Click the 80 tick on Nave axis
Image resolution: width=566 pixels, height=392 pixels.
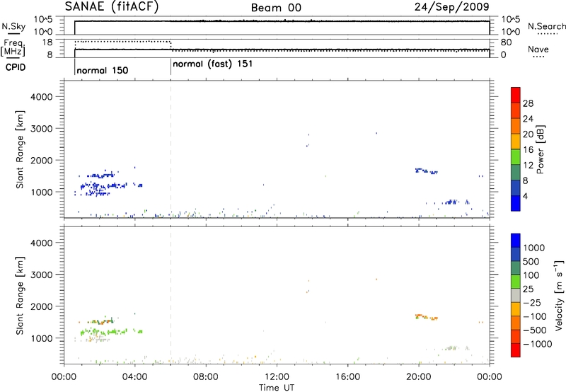point(506,42)
